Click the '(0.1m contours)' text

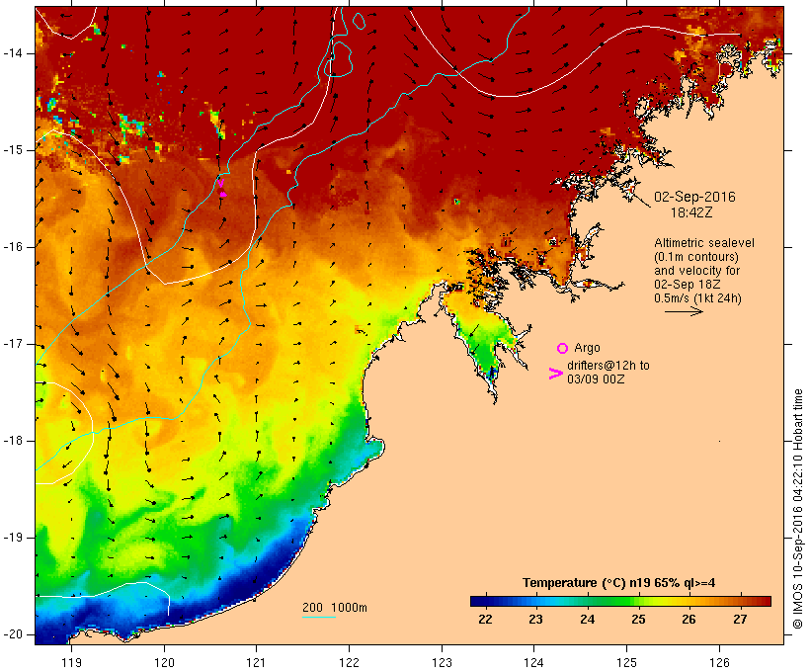(696, 257)
